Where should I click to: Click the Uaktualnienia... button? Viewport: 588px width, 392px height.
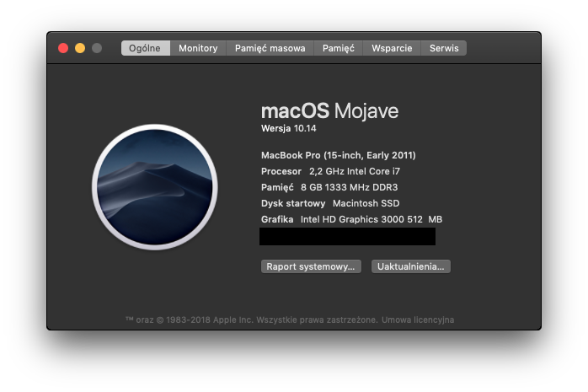tap(410, 266)
